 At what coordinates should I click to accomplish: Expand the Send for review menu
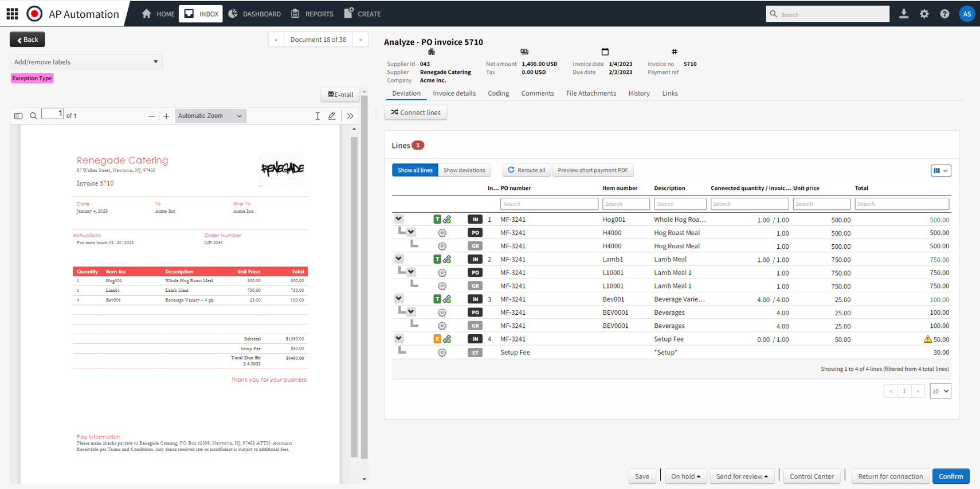click(x=742, y=476)
